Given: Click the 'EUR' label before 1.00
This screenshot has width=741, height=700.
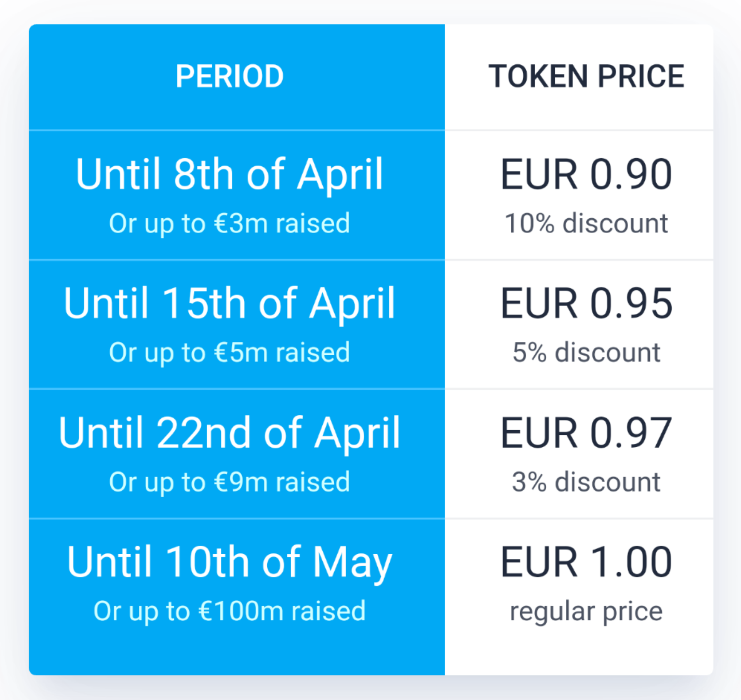Looking at the screenshot, I should [539, 562].
